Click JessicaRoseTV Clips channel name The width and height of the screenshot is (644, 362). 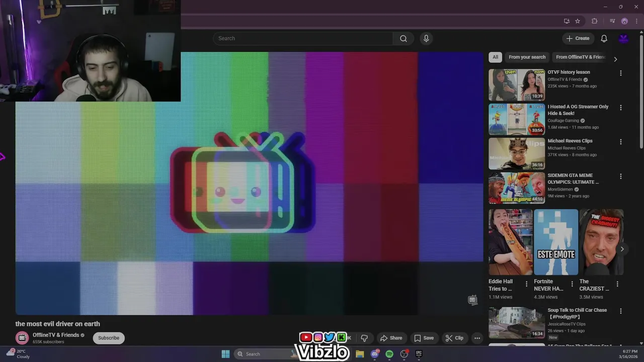[566, 324]
